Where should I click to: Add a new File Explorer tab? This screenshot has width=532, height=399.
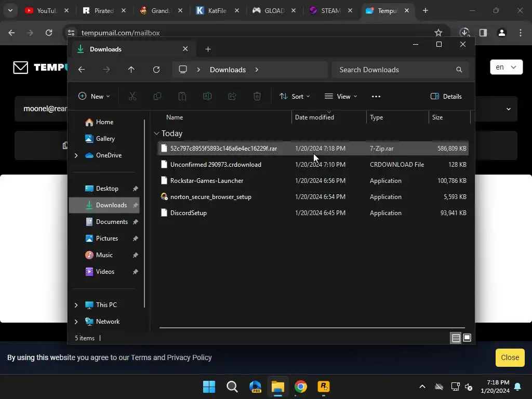pos(208,49)
